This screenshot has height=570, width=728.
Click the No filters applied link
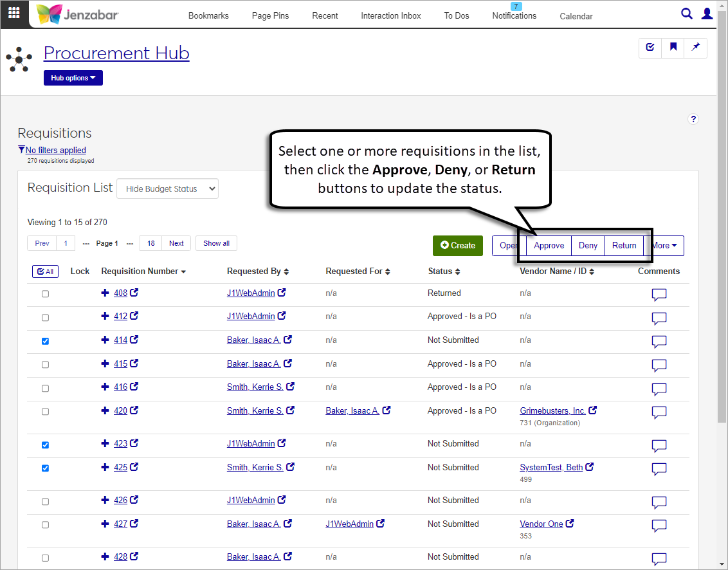pyautogui.click(x=55, y=150)
